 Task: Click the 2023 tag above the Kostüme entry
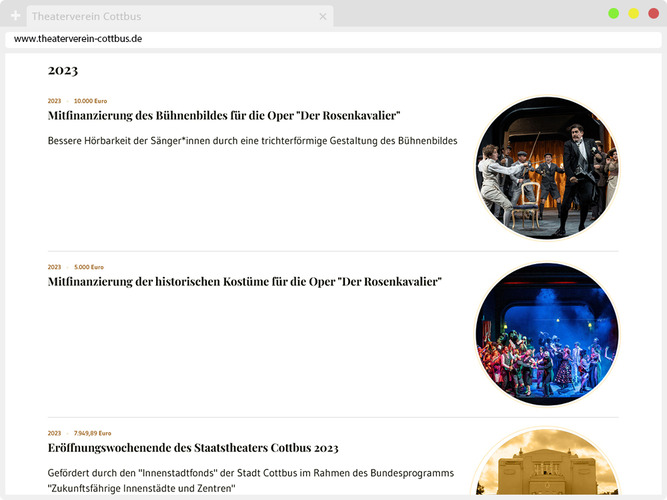54,267
